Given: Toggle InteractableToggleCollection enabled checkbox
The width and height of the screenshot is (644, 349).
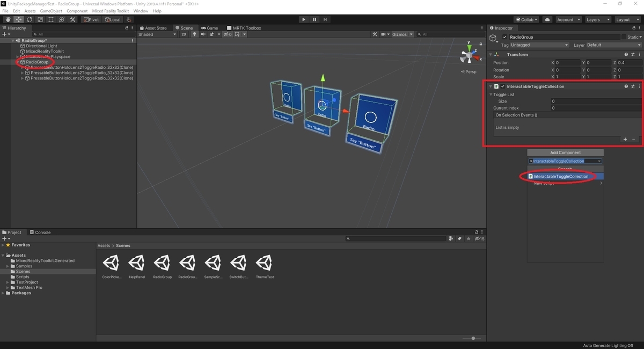Looking at the screenshot, I should (503, 86).
